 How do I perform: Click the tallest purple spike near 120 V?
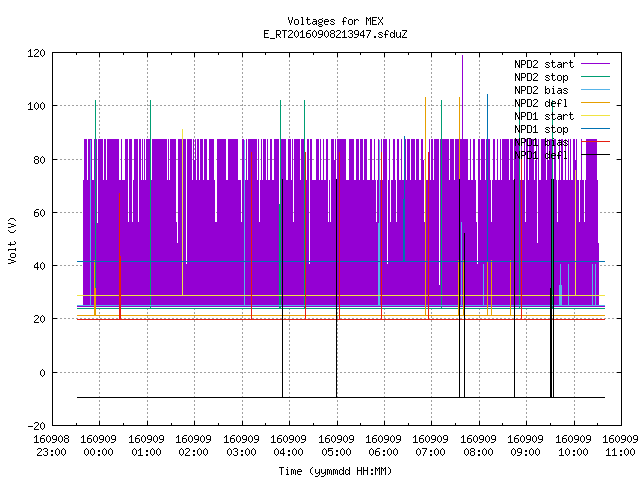pos(462,97)
